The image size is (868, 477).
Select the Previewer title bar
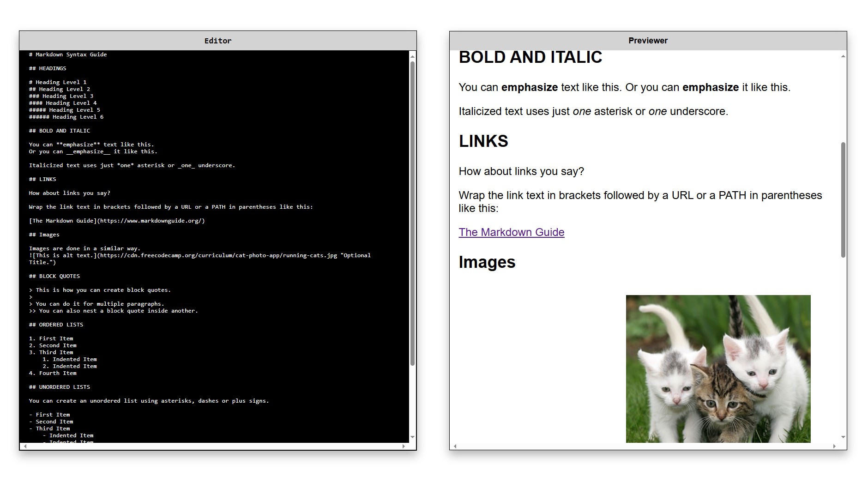tap(648, 41)
